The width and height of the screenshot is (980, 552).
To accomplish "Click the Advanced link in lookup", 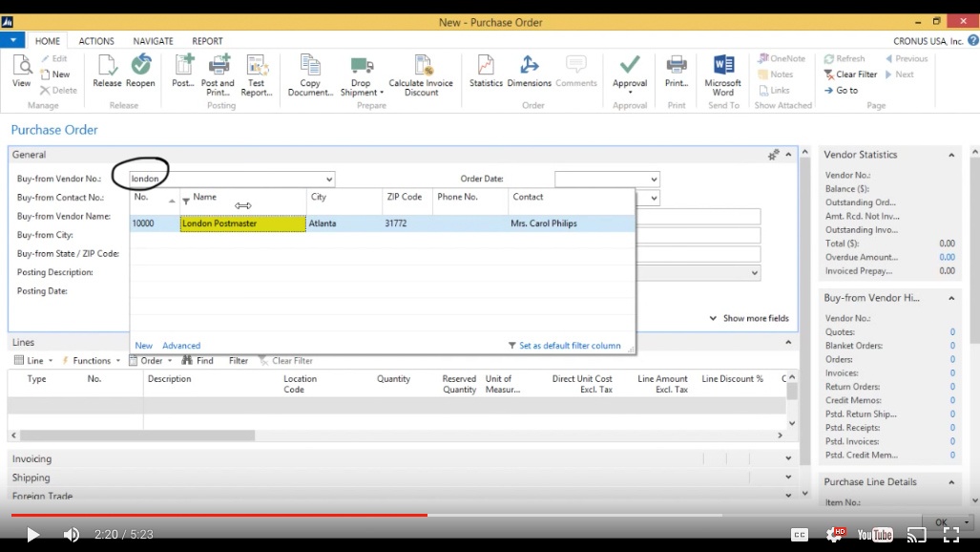I will tap(181, 346).
